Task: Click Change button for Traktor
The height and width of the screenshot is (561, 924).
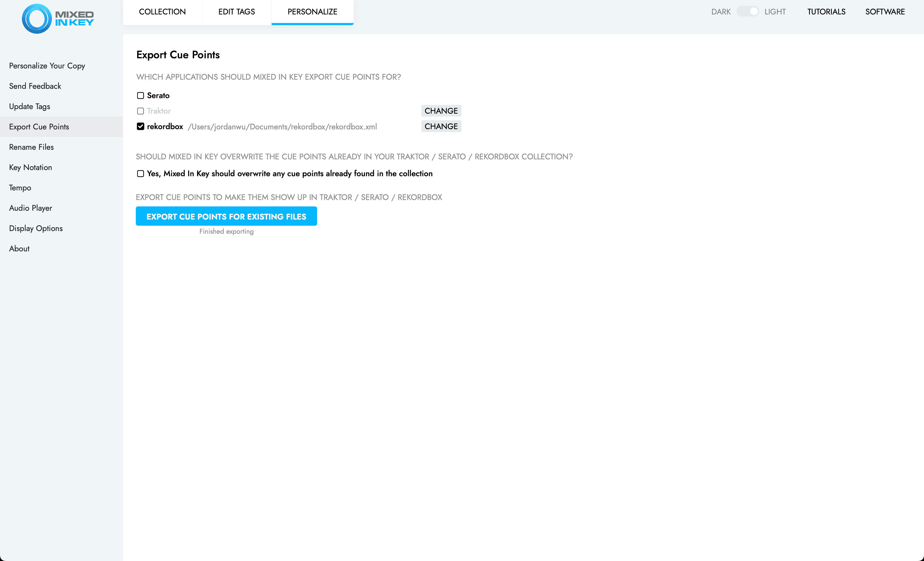Action: [441, 111]
